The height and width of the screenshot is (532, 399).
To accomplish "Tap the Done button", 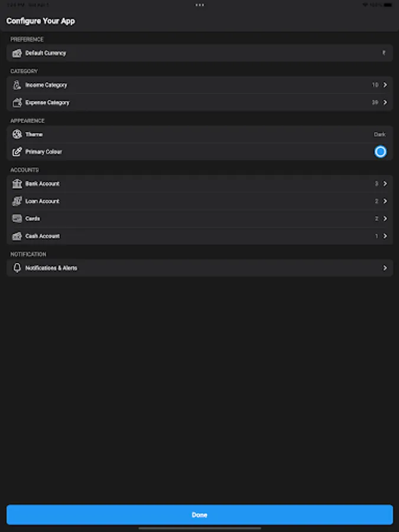I will point(200,515).
